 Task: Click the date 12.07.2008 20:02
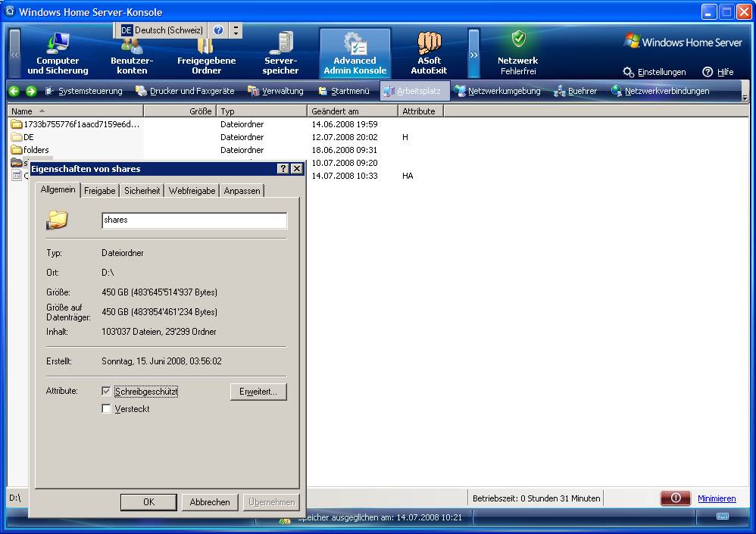coord(345,137)
